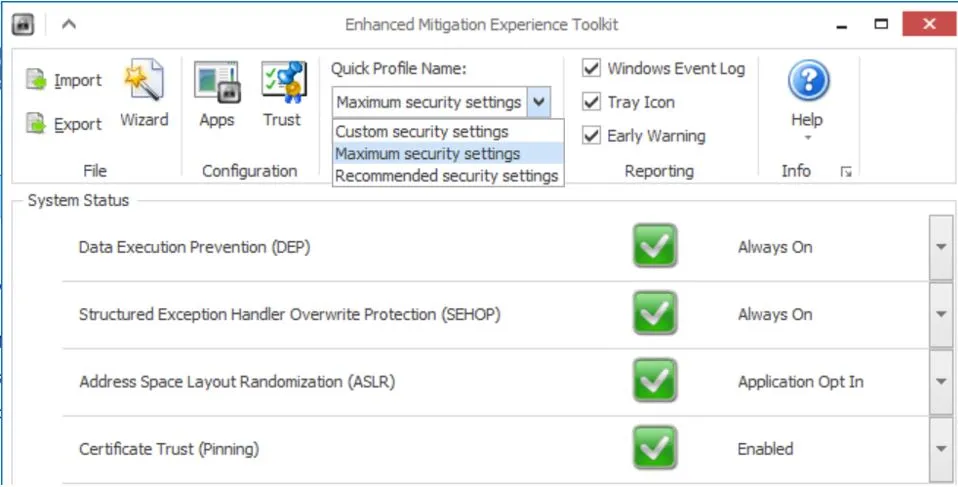Choose Custom security settings option

pos(422,132)
